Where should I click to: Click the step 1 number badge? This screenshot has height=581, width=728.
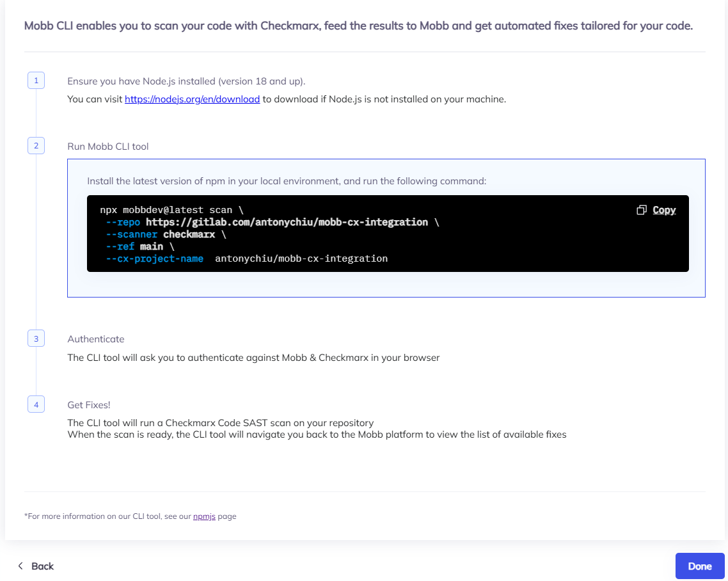(x=36, y=81)
